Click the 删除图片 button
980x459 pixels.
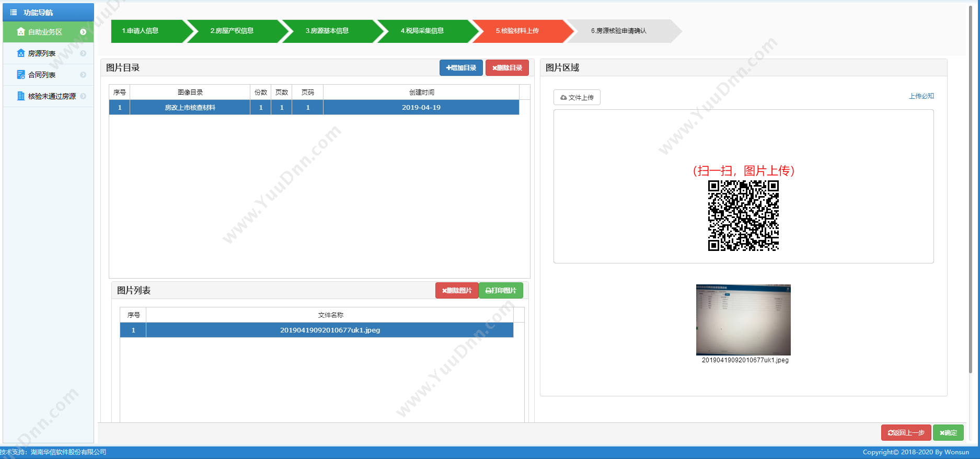click(457, 291)
